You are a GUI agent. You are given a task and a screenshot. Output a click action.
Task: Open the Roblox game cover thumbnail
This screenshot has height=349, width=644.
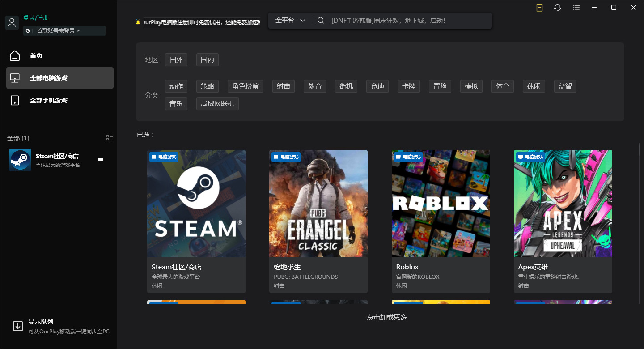(441, 204)
